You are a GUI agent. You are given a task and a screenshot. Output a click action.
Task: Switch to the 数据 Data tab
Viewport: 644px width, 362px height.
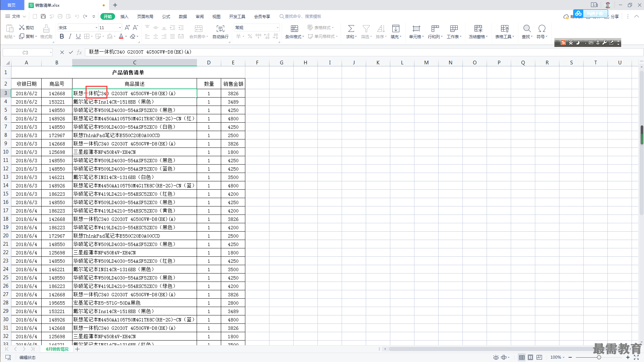pyautogui.click(x=183, y=16)
